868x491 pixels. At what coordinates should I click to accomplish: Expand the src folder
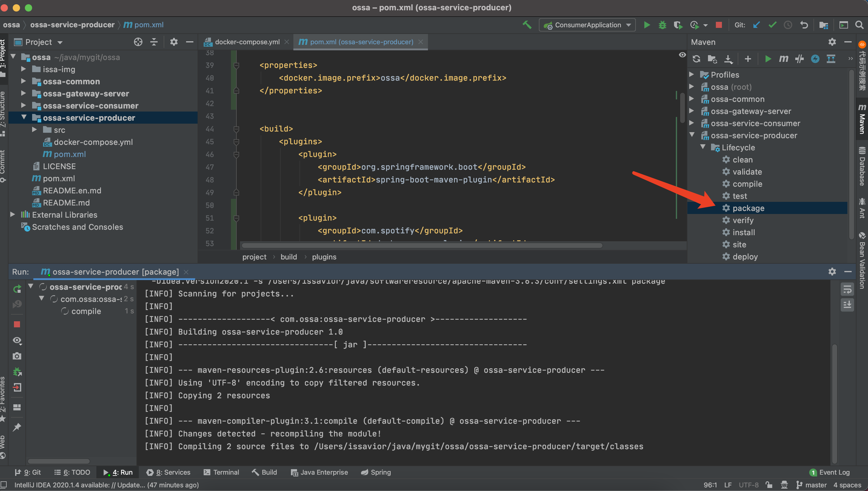pos(34,129)
